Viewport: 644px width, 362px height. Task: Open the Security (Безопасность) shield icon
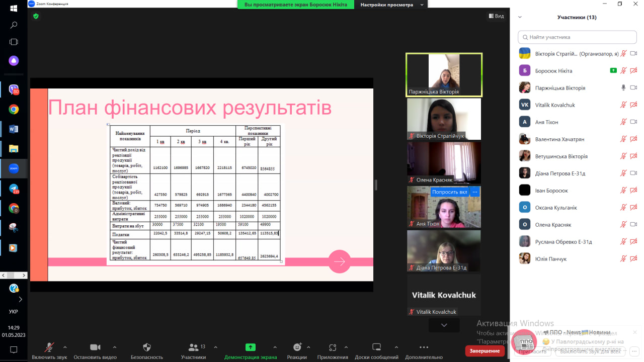point(147,347)
